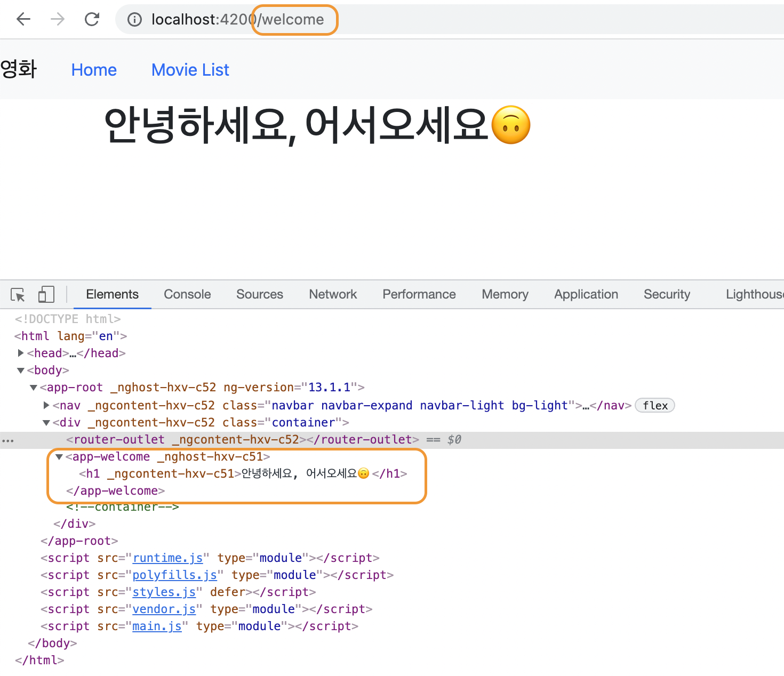This screenshot has height=676, width=784.
Task: Click the navbar class attribute value on nav
Action: point(419,405)
